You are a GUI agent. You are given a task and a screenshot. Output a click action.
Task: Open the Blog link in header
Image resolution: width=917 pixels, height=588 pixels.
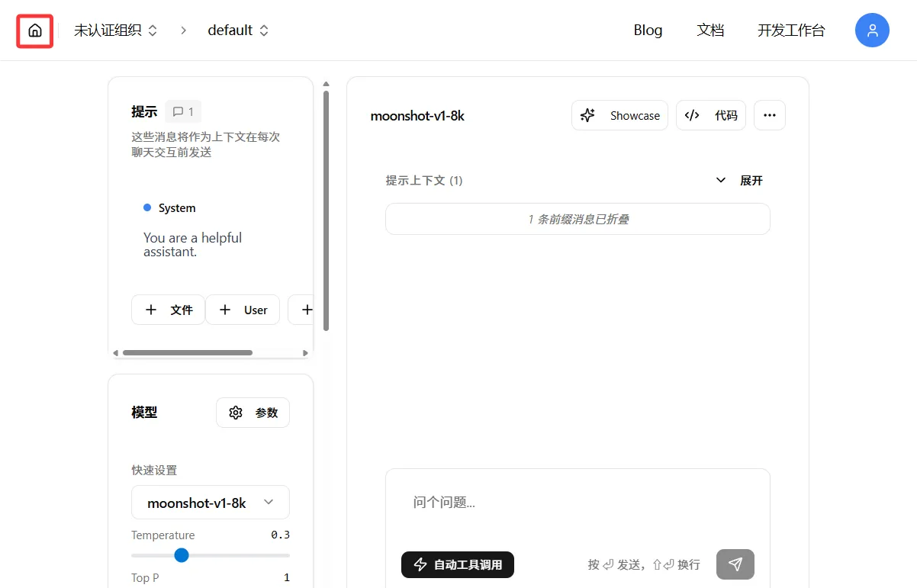coord(648,31)
